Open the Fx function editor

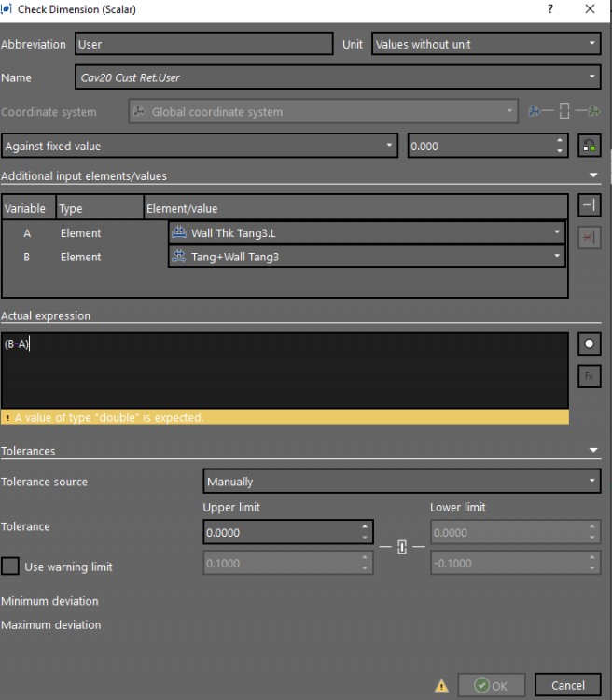pos(589,376)
